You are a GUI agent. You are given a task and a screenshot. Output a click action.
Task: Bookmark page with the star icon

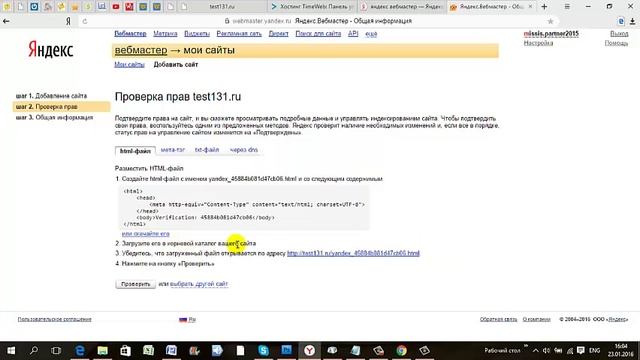pos(550,21)
